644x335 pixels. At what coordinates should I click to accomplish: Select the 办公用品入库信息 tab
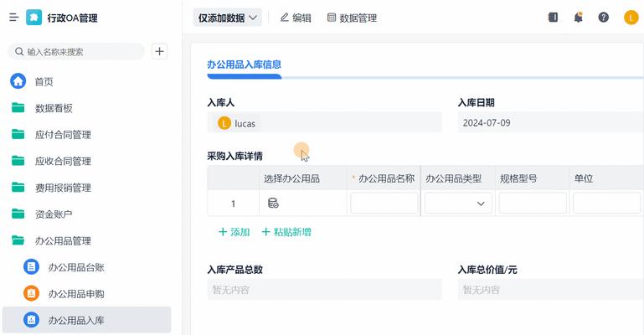click(x=244, y=64)
